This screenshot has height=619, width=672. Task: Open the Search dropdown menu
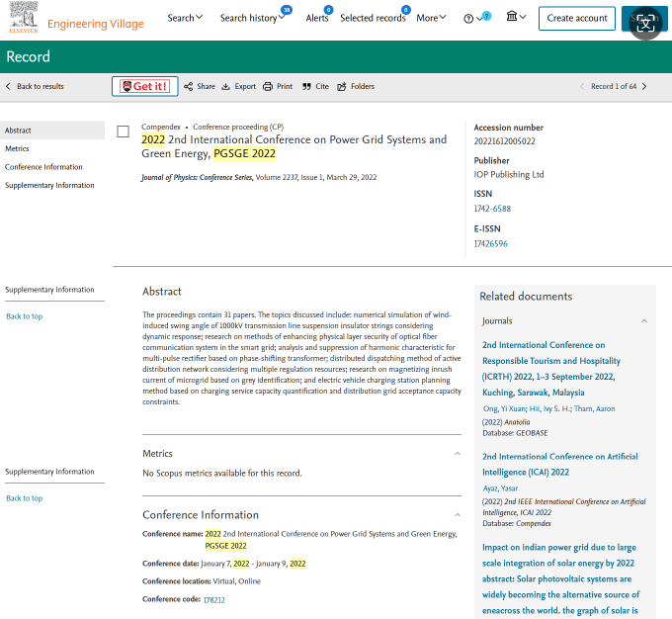pyautogui.click(x=185, y=18)
